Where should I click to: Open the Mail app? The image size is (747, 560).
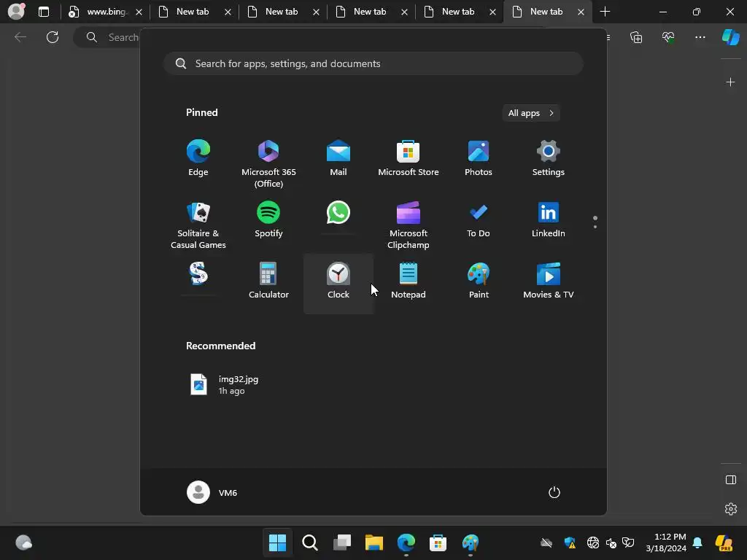point(338,158)
